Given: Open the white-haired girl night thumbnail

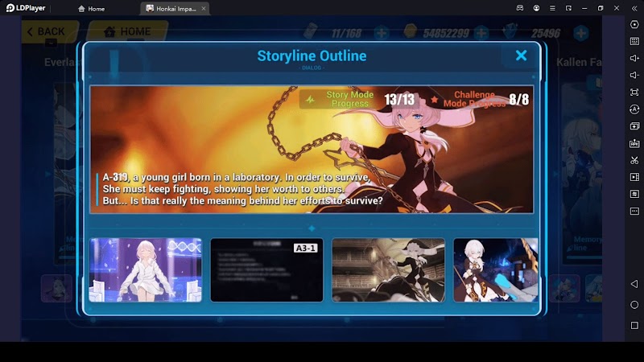Looking at the screenshot, I should tap(496, 269).
